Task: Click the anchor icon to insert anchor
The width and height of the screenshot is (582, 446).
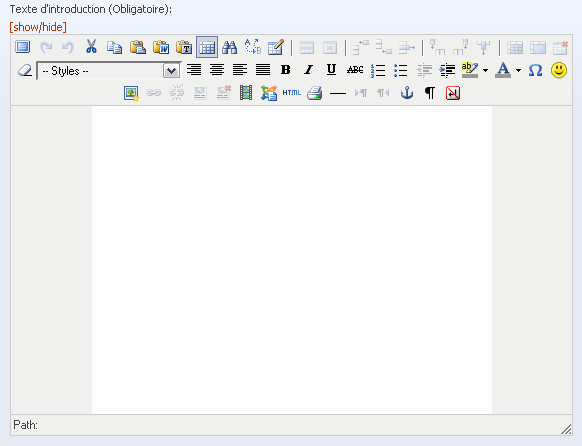Action: click(407, 93)
